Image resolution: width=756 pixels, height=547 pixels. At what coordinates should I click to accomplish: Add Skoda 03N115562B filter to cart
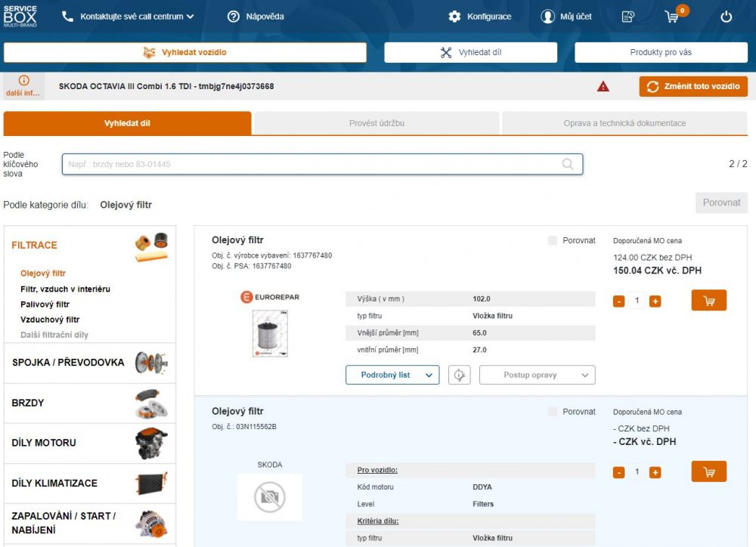708,471
